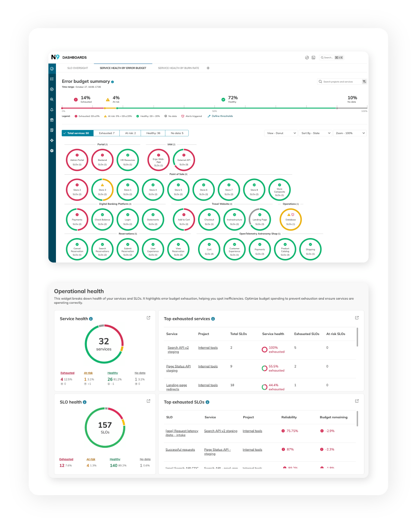Open Top exhausted SLOs external link icon
Image resolution: width=420 pixels, height=528 pixels.
point(357,401)
